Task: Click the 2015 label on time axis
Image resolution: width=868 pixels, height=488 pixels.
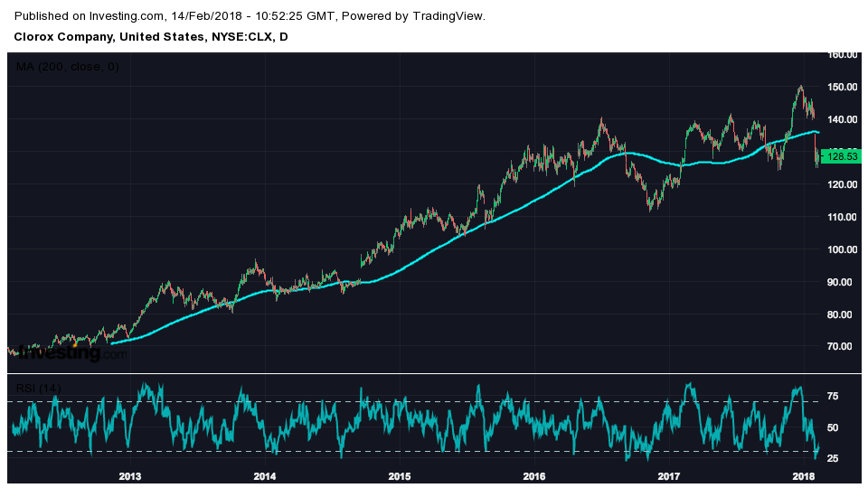Action: click(400, 476)
